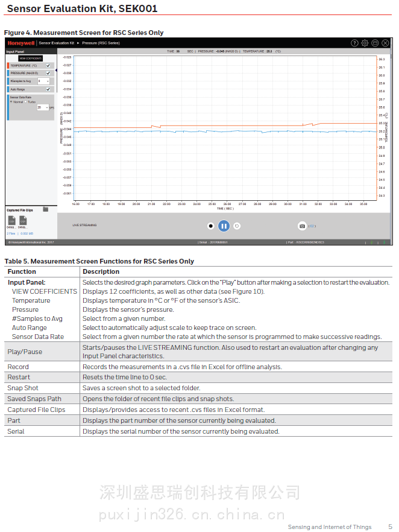This screenshot has width=399, height=532.
Task: Click the 'VIEW COEFFICIENTS' table row text
Action: [x=45, y=291]
